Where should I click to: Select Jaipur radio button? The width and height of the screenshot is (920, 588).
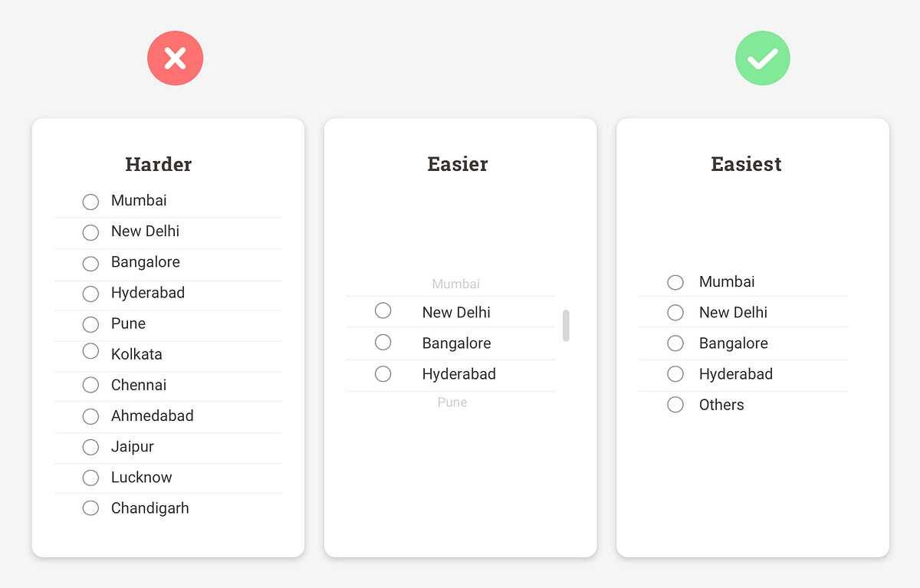tap(90, 447)
